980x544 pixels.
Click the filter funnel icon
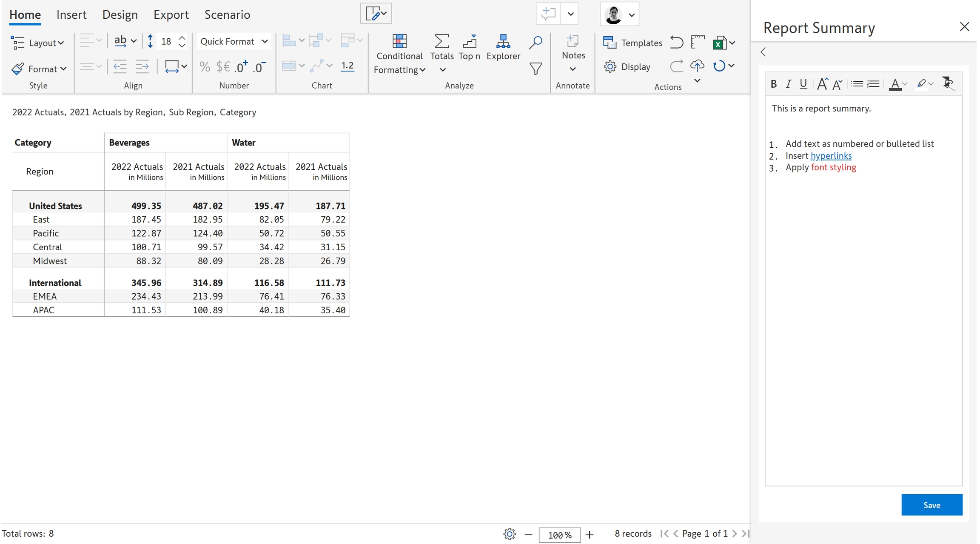click(536, 69)
